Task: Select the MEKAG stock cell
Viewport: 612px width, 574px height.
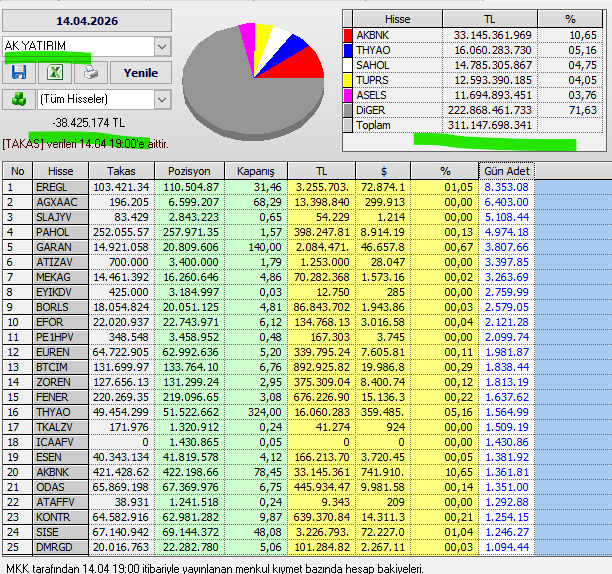Action: (60, 277)
